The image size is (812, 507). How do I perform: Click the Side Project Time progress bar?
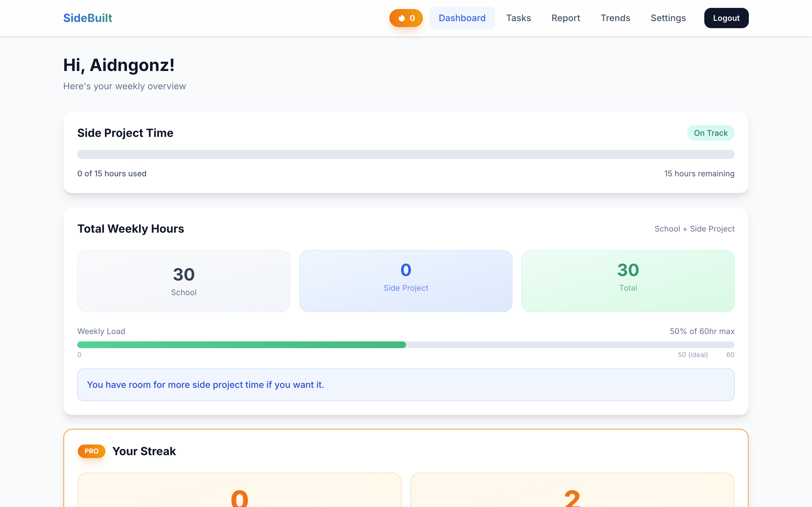point(406,154)
